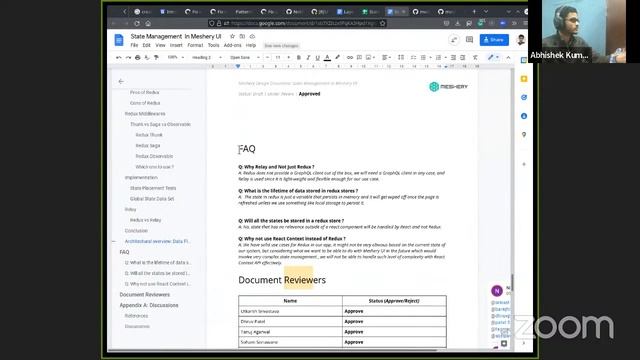Screen dimensions: 640x360
Task: Open the paragraph style dropdown showing Heading 2
Action: coord(207,58)
